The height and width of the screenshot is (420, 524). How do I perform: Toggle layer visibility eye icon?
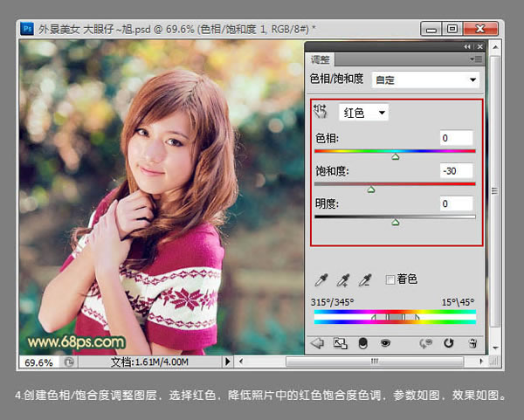click(385, 343)
